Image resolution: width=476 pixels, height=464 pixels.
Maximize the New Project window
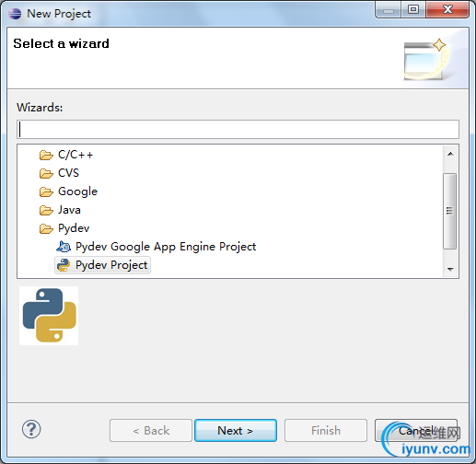(413, 10)
